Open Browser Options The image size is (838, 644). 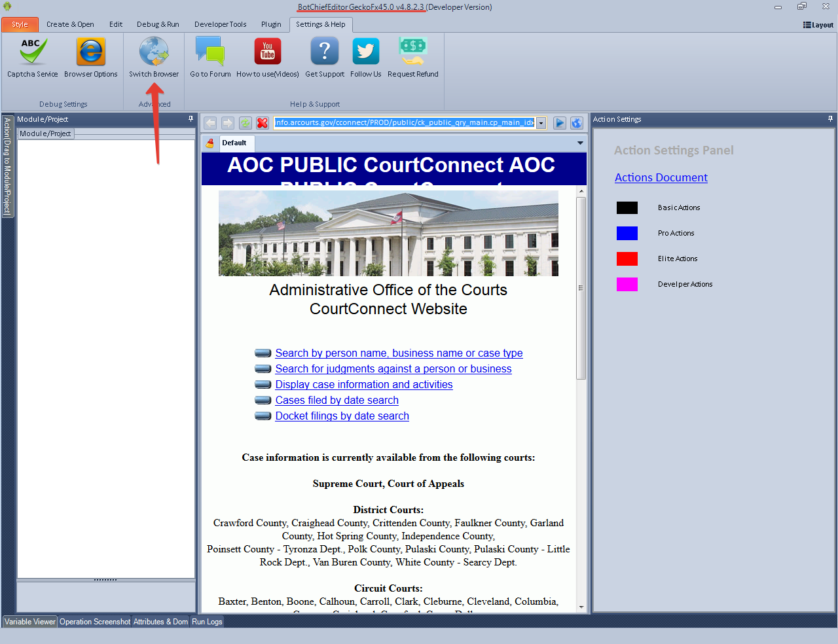pos(90,52)
